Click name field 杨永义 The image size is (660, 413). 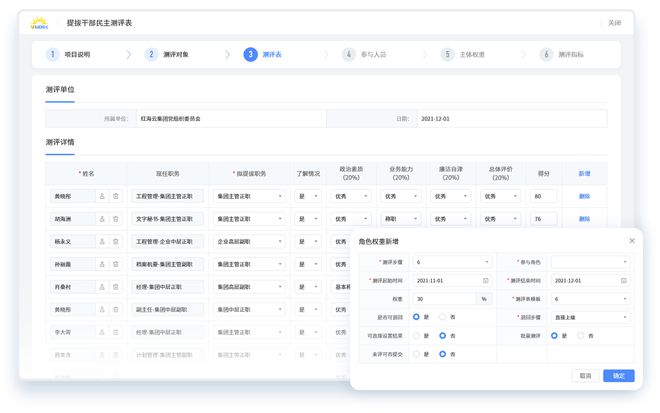72,242
